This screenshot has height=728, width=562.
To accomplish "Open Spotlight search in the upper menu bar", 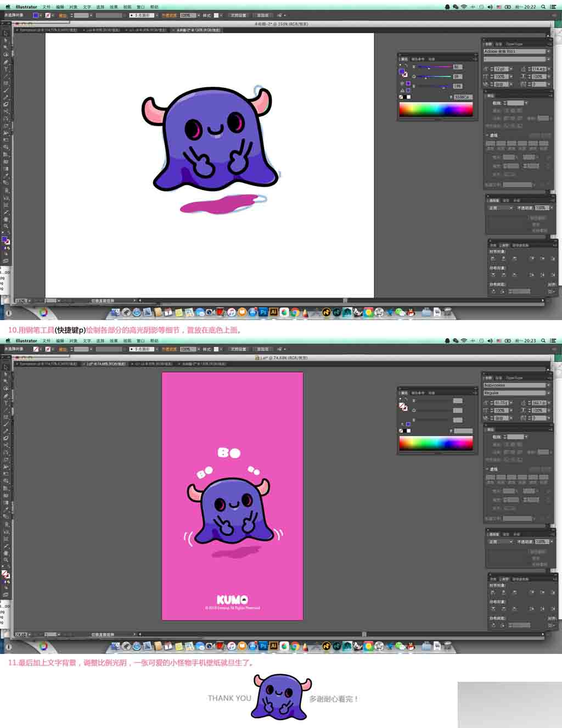I will coord(543,7).
